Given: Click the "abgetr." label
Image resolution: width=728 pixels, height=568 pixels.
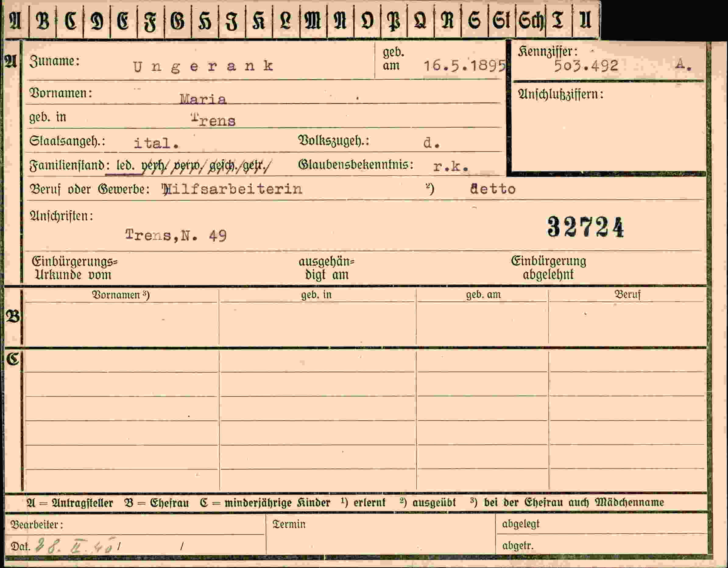Looking at the screenshot, I should click(x=518, y=546).
